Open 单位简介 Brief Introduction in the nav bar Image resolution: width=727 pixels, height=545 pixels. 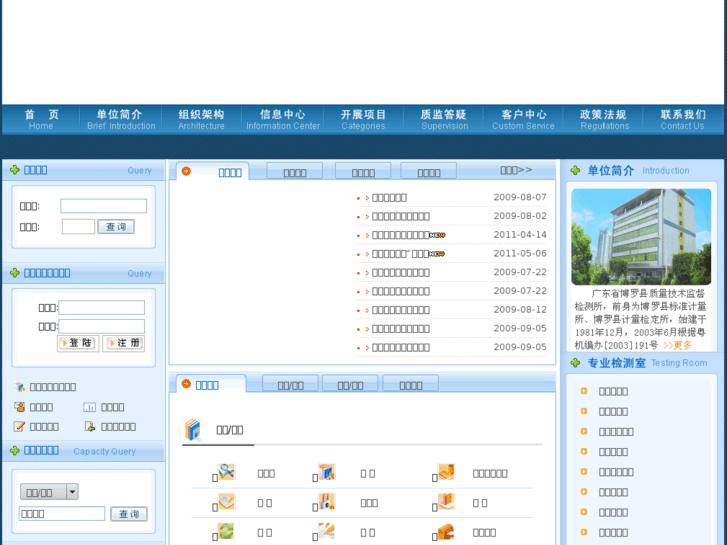pos(121,120)
